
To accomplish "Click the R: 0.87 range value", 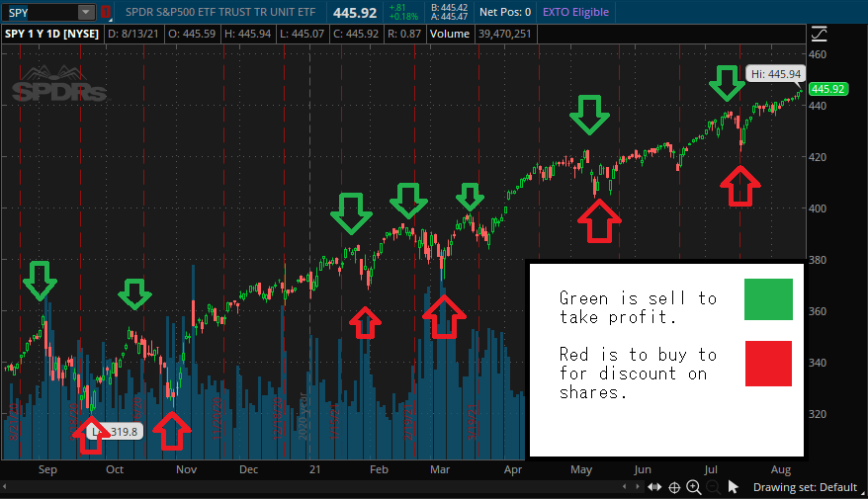I will (404, 34).
